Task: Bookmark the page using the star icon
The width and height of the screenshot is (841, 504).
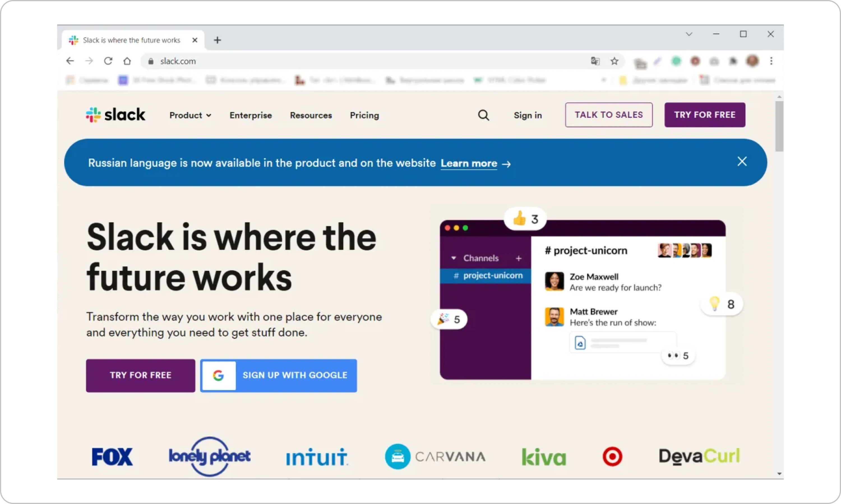Action: [614, 61]
